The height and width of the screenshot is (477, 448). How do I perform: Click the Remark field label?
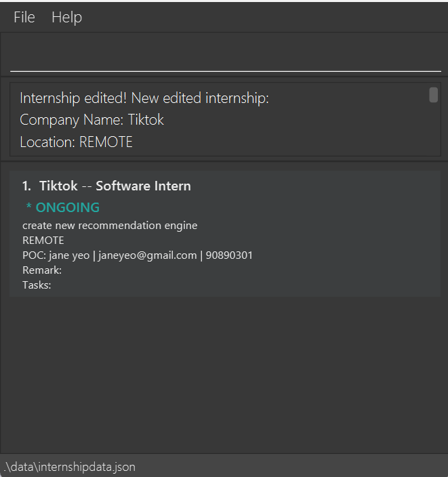coord(41,270)
